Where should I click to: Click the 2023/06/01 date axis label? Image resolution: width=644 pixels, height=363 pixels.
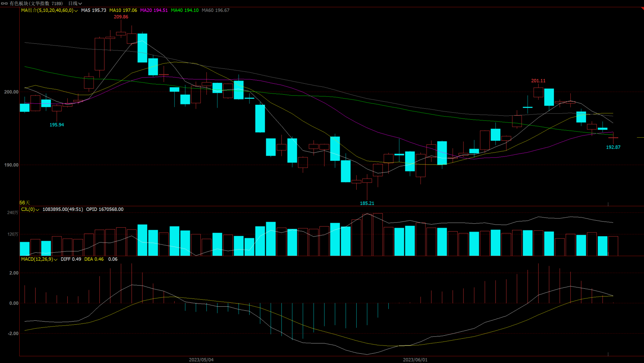click(415, 360)
